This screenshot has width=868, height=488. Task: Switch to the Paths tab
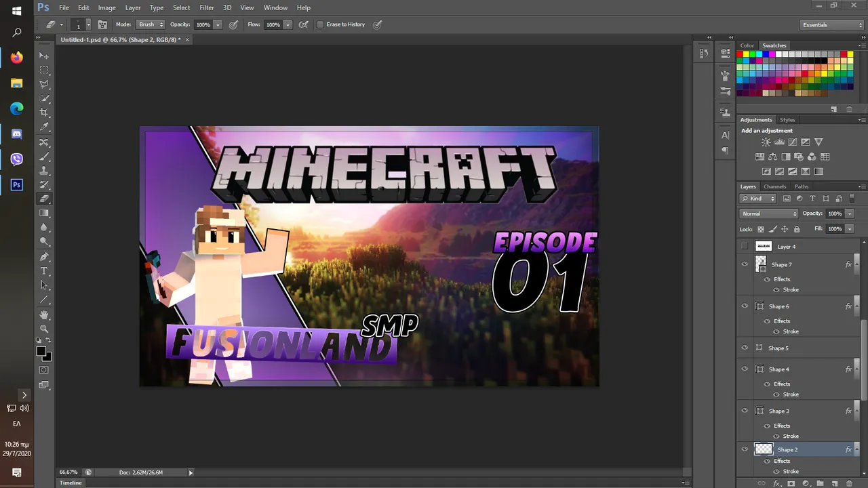pyautogui.click(x=802, y=186)
